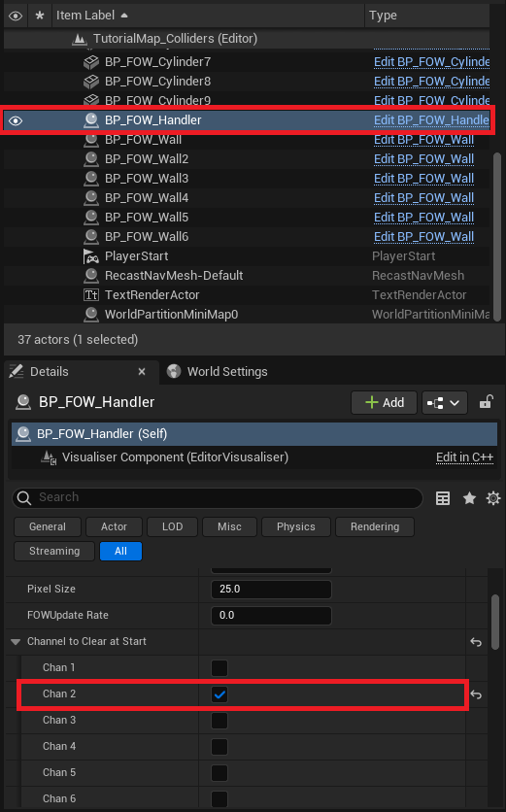Click the Details search field

tap(218, 497)
